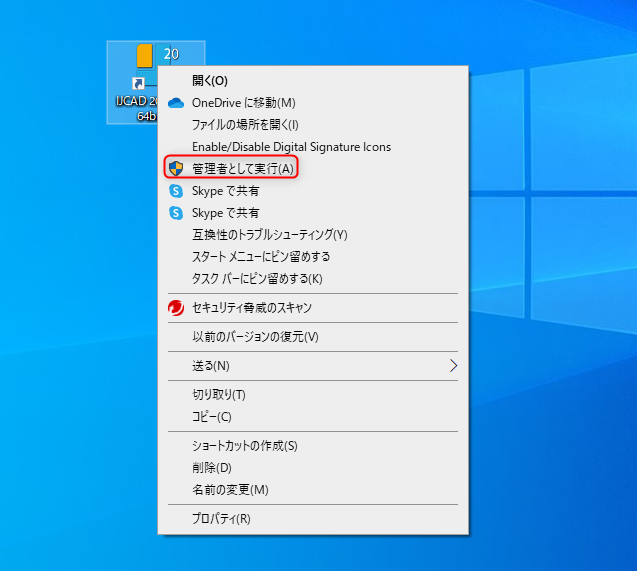Choose 名前の変更(M)
Viewport: 637px width, 571px height.
click(313, 490)
